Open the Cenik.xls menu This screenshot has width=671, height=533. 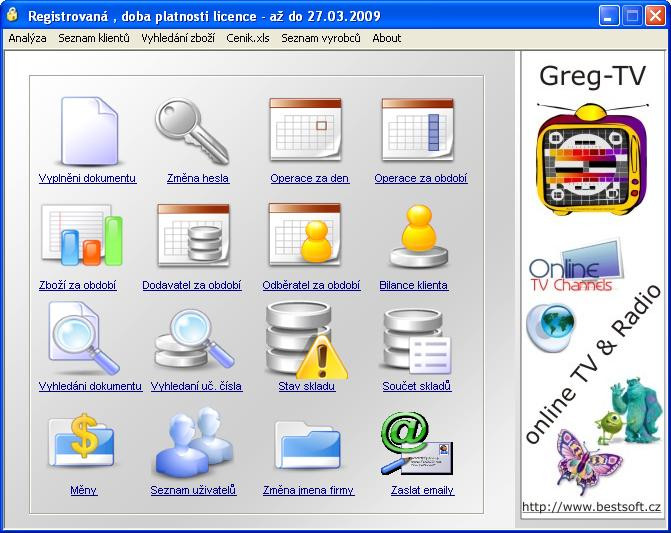pyautogui.click(x=248, y=38)
